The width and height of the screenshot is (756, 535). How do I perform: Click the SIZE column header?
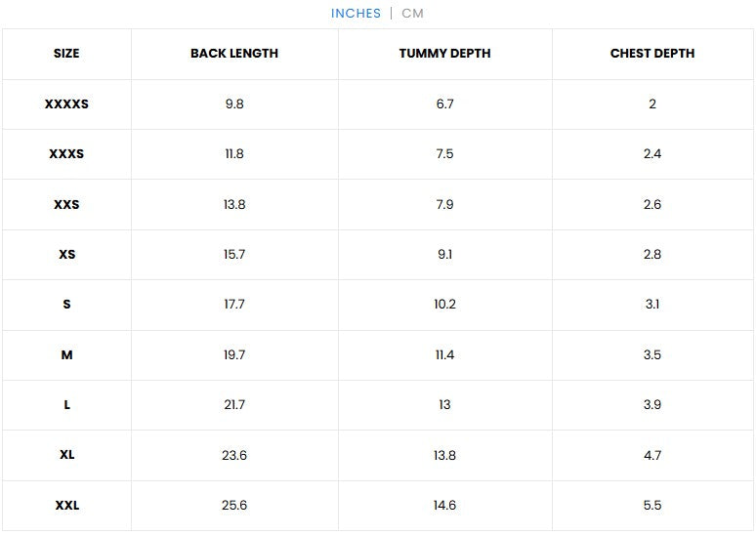pyautogui.click(x=66, y=54)
